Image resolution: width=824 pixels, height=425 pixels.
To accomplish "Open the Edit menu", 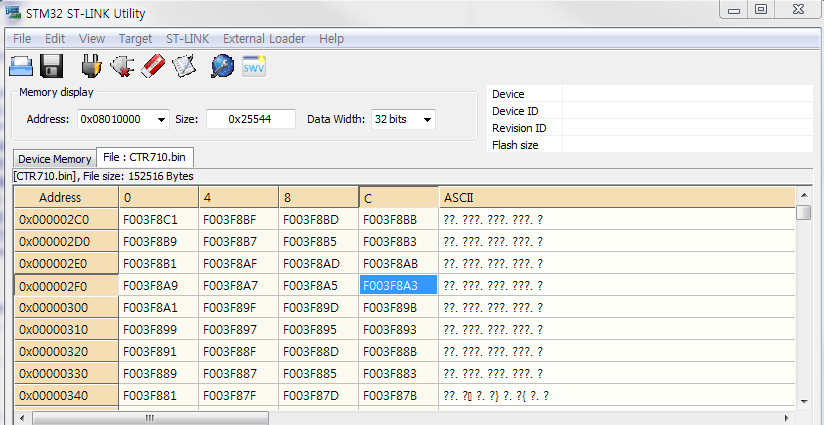I will [55, 39].
